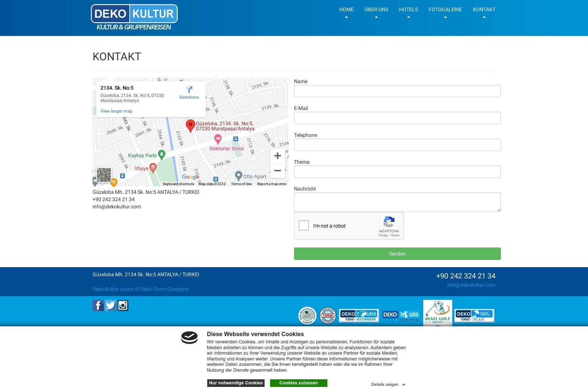Click the E-Mail input field
588x392 pixels.
tap(397, 118)
